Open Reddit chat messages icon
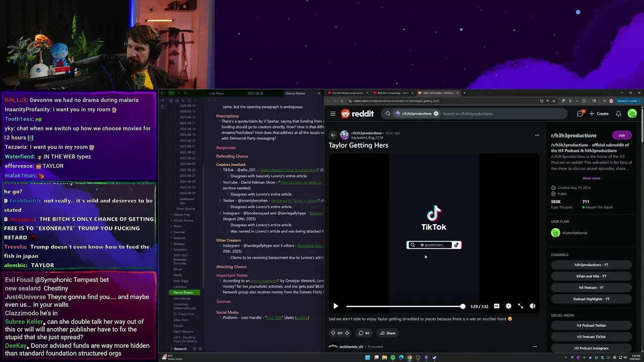 tap(580, 114)
